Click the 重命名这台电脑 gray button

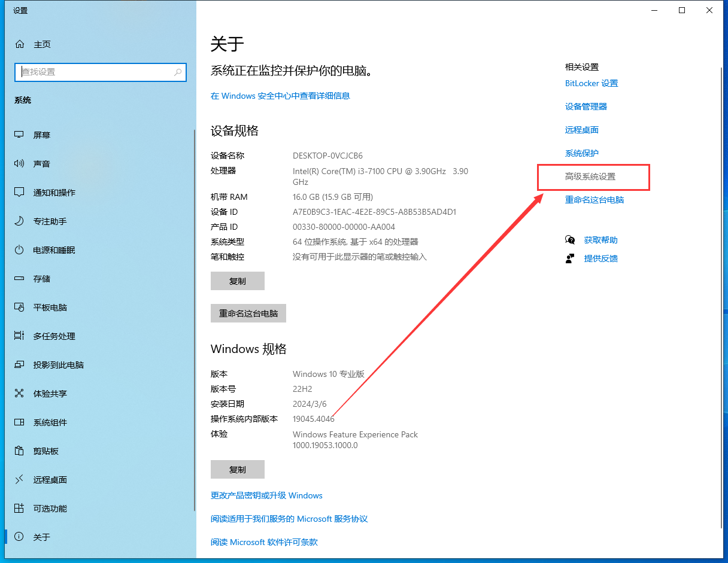[x=248, y=314]
